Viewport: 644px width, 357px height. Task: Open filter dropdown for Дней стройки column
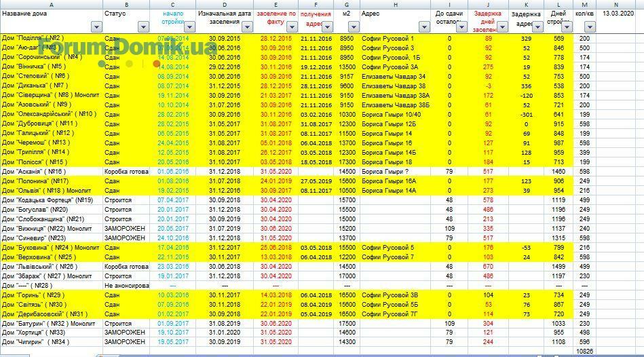[x=567, y=27]
